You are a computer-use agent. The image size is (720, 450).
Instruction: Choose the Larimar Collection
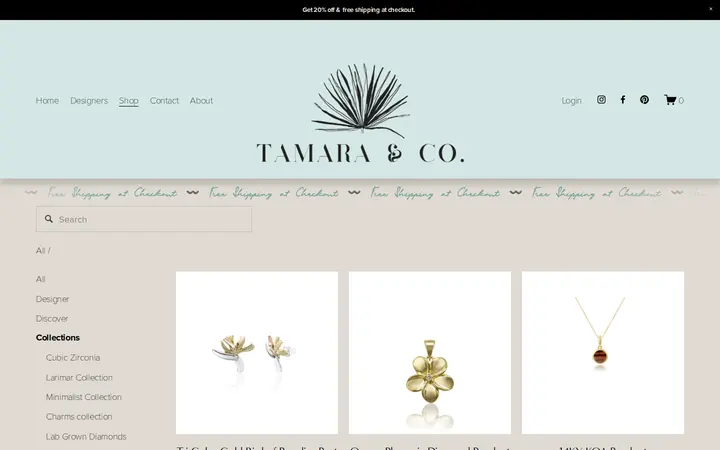point(79,377)
